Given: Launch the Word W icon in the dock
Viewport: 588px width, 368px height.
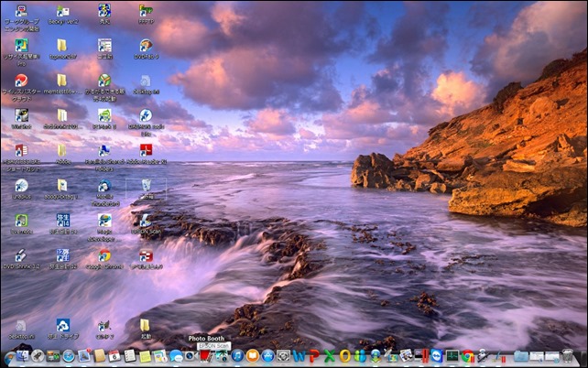Looking at the screenshot, I should coord(299,355).
